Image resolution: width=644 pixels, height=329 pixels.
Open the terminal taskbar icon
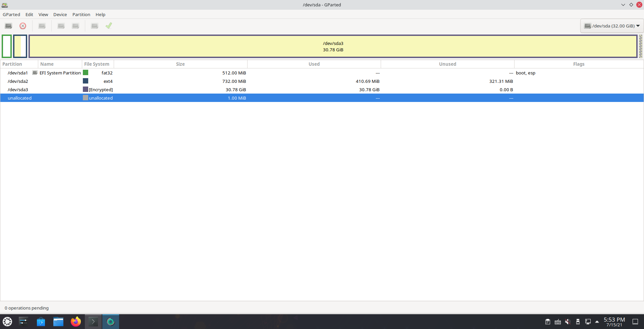point(93,322)
